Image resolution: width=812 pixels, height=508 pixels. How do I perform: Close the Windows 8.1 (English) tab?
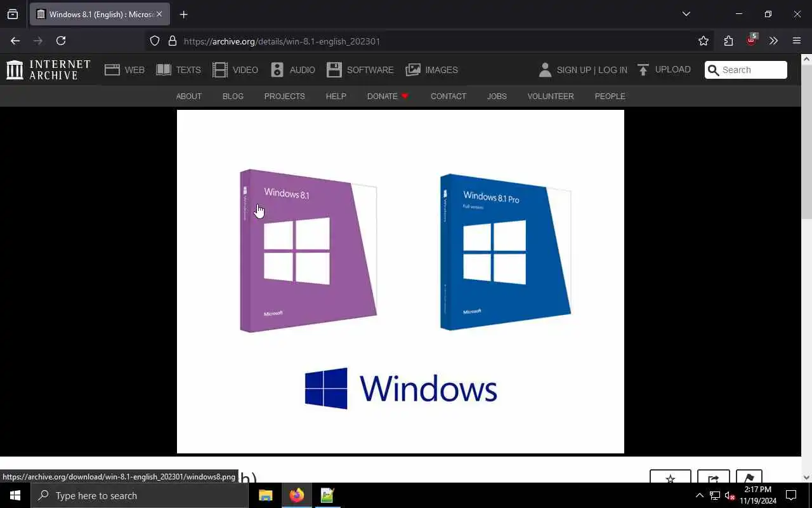point(159,14)
